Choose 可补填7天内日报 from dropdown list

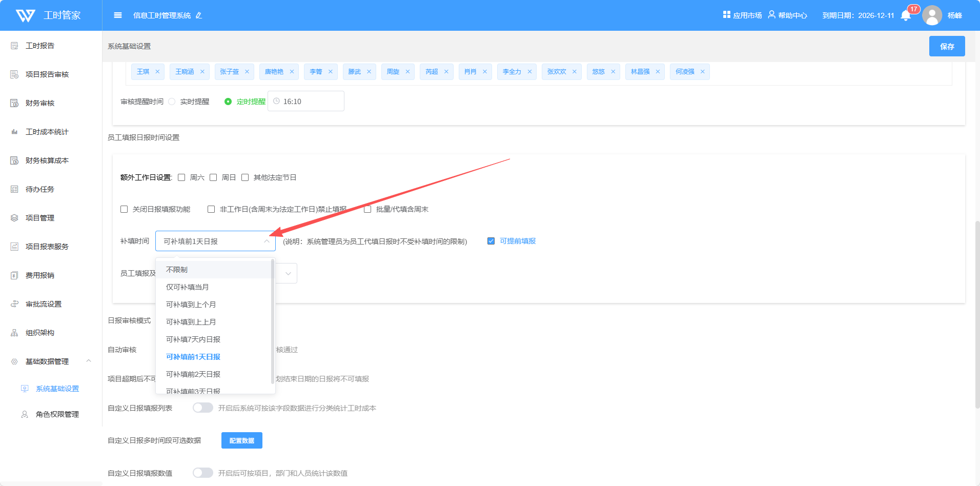193,339
